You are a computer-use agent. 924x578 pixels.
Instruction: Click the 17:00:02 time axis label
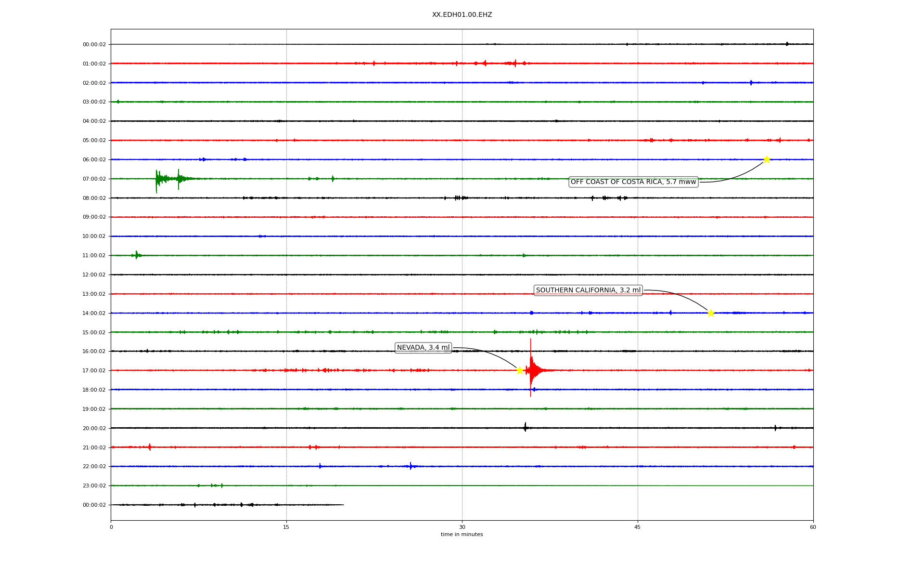point(94,371)
